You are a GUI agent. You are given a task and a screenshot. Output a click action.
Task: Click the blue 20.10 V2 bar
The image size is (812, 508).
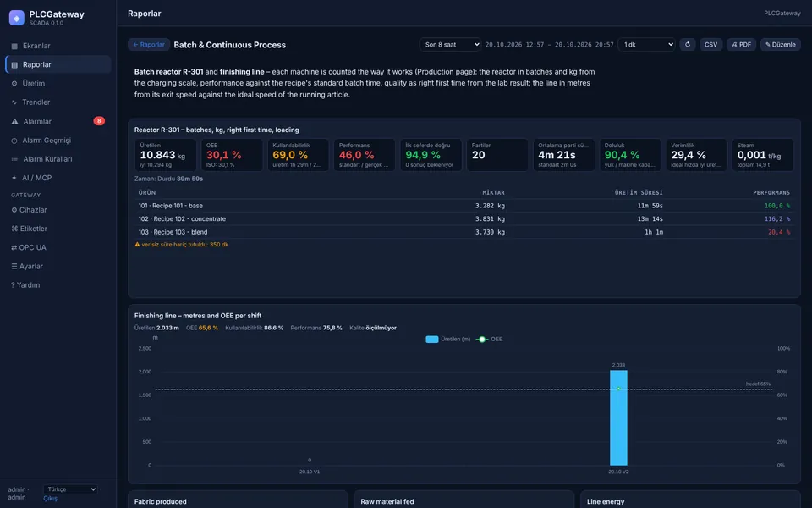point(618,417)
